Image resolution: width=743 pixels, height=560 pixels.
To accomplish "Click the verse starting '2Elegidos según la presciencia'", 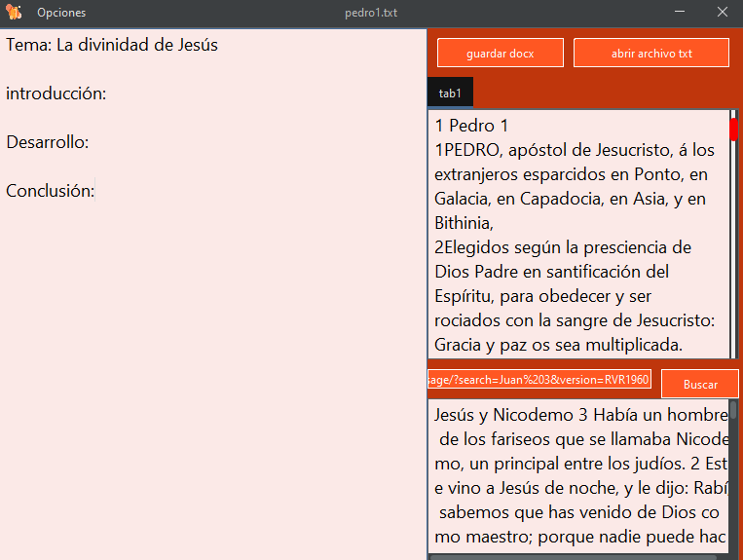I will [x=563, y=247].
